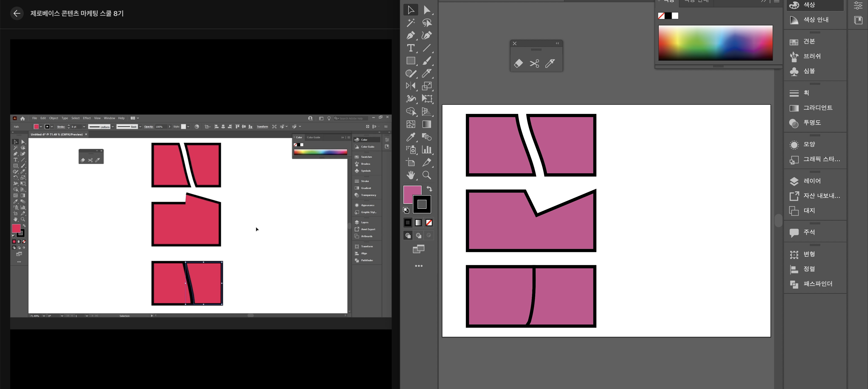The image size is (868, 389).
Task: Open stroke weight dropdown in video
Action: click(x=84, y=127)
